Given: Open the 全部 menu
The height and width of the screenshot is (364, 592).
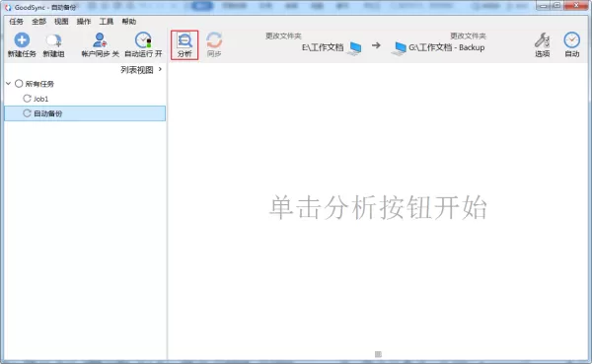Looking at the screenshot, I should tap(38, 22).
